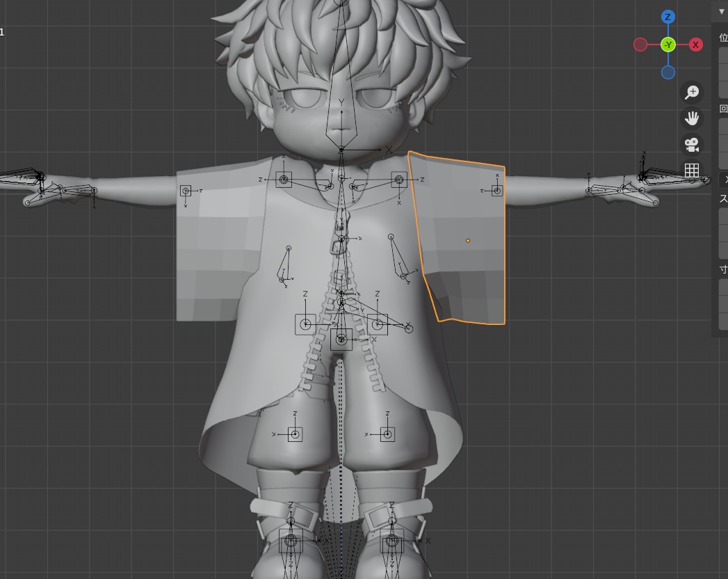Click the red X axis gizmo handle
The image size is (728, 579).
coord(695,45)
